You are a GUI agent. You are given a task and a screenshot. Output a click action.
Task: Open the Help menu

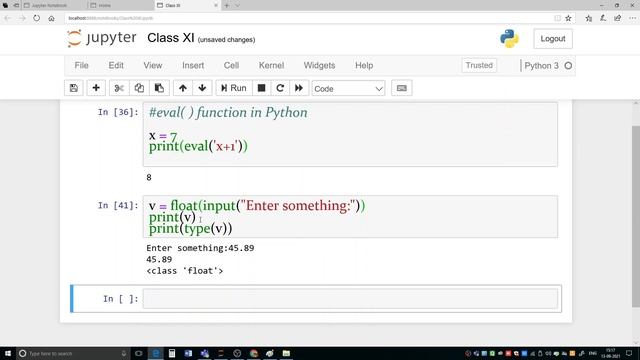coord(364,65)
